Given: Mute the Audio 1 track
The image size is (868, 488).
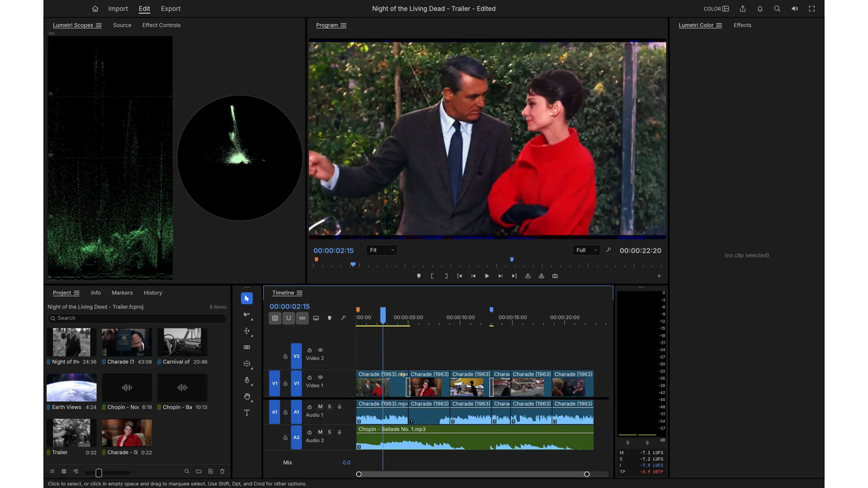Looking at the screenshot, I should tap(320, 407).
